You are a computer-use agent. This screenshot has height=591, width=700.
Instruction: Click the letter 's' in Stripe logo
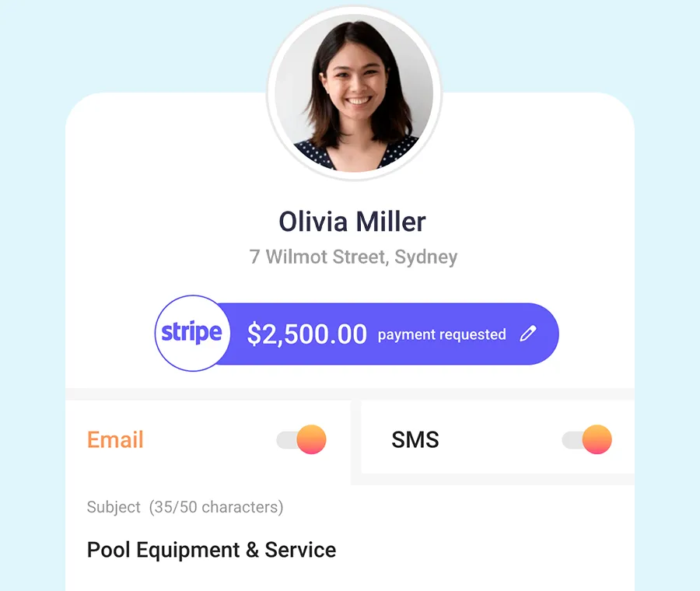tap(166, 333)
